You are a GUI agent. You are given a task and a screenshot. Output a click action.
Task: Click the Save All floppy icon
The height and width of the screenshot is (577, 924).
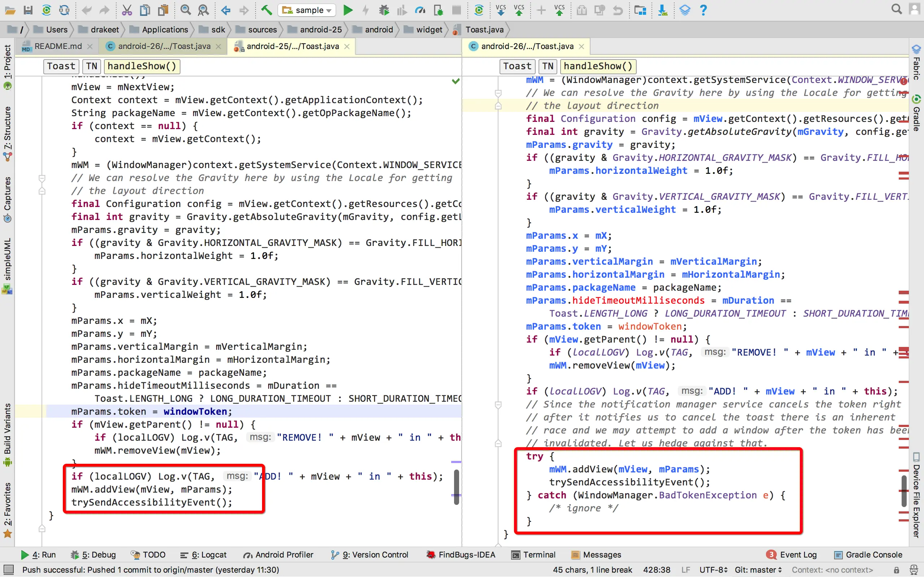28,10
